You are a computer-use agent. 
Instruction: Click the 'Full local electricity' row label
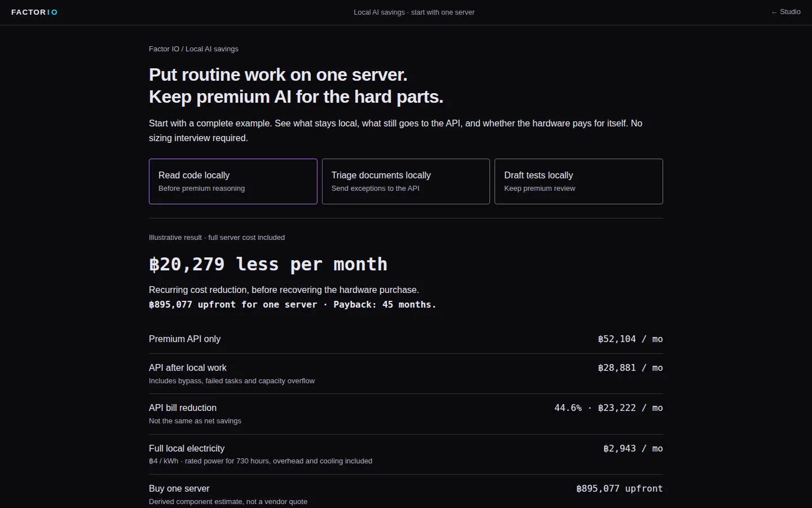(x=187, y=448)
